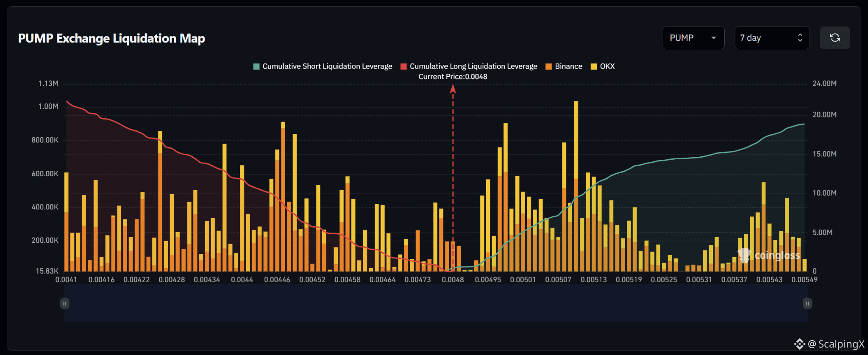Click the 0.00519 x-axis price label

(x=629, y=280)
